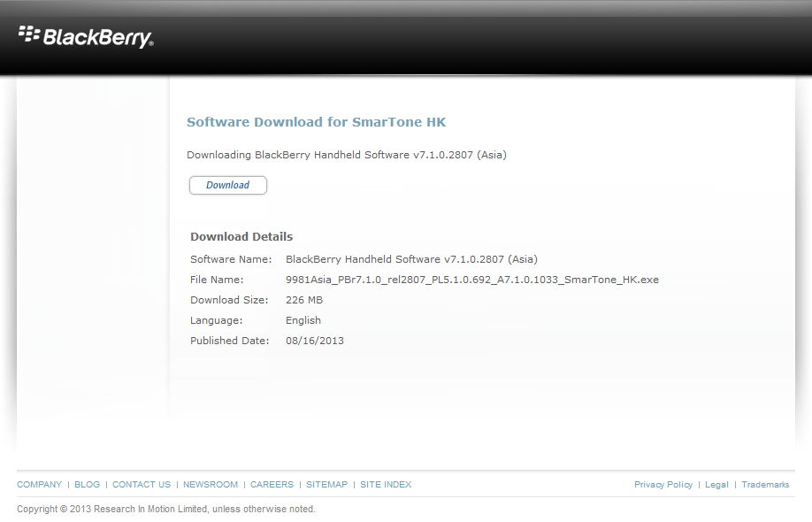
Task: Click the 'File Name:' label
Action: pyautogui.click(x=217, y=280)
